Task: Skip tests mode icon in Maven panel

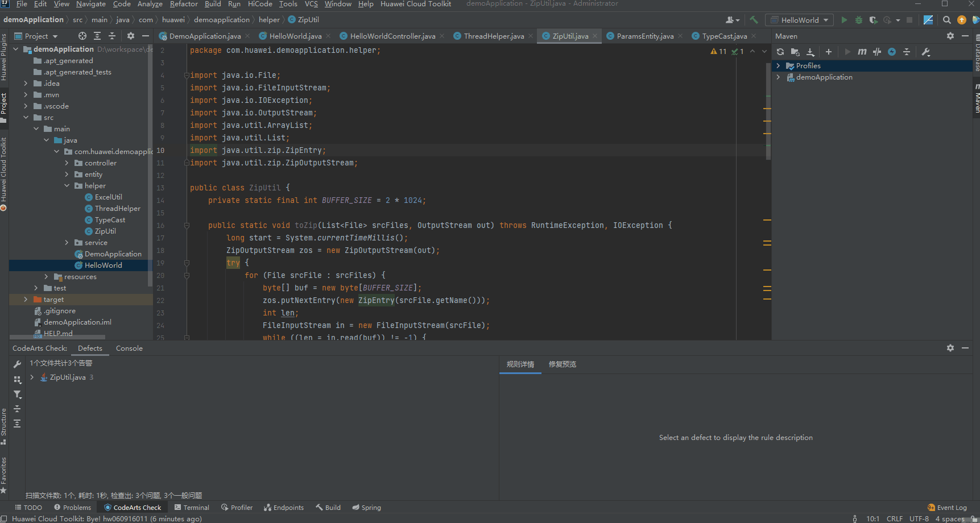Action: coord(877,51)
